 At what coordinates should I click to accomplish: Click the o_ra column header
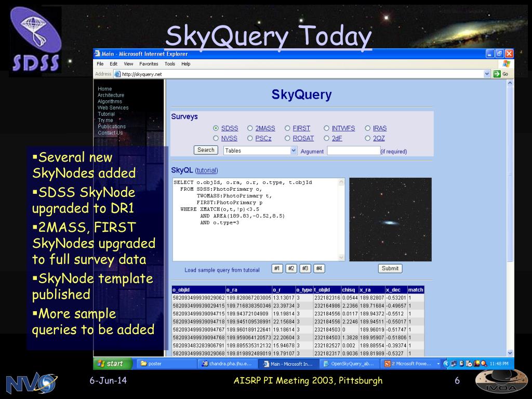(249, 290)
